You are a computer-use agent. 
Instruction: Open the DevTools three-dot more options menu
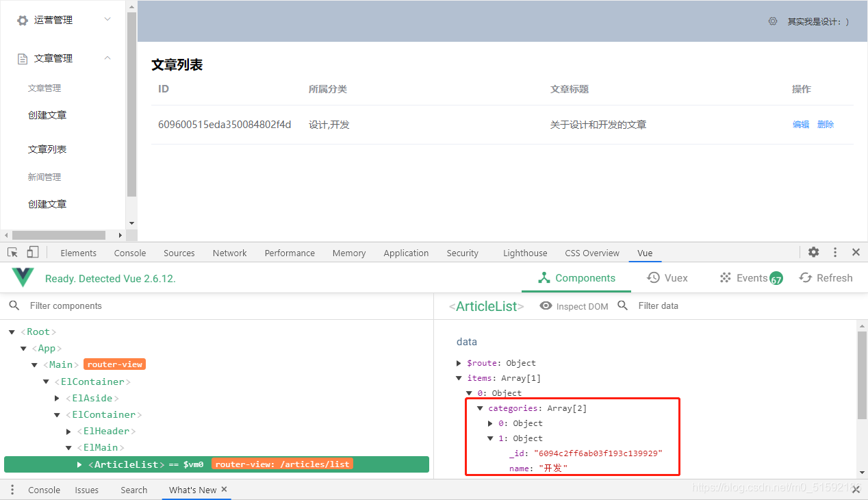pyautogui.click(x=835, y=252)
